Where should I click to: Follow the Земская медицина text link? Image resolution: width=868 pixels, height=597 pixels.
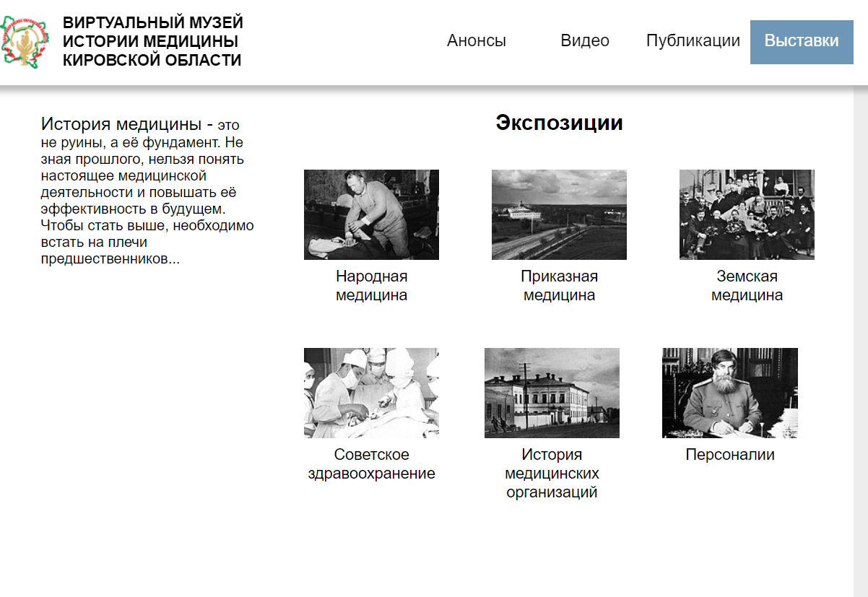pos(747,286)
